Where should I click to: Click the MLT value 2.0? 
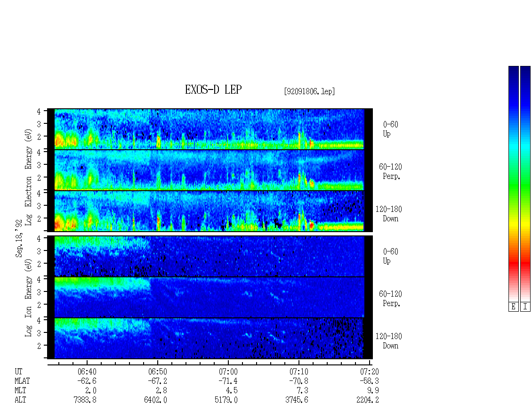coord(90,390)
